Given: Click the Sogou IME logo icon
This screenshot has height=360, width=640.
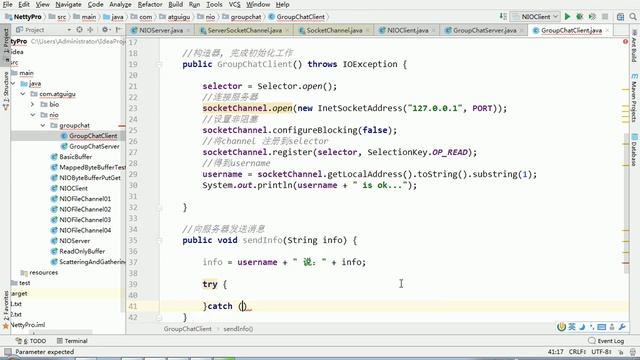Looking at the screenshot, I should coord(562,327).
